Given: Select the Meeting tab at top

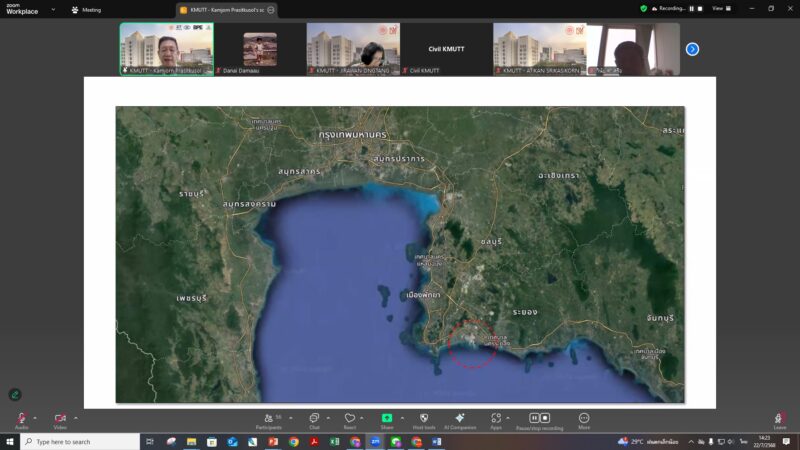Looking at the screenshot, I should (x=86, y=9).
